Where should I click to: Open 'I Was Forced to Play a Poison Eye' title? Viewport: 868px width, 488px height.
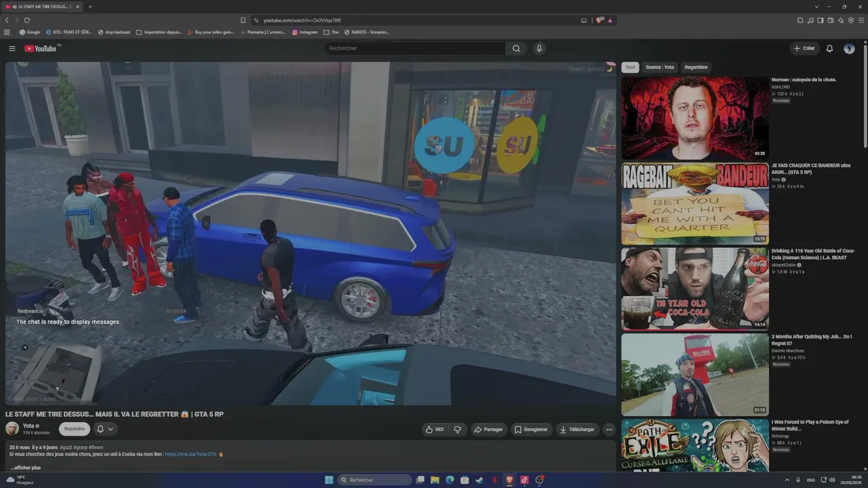click(x=810, y=425)
